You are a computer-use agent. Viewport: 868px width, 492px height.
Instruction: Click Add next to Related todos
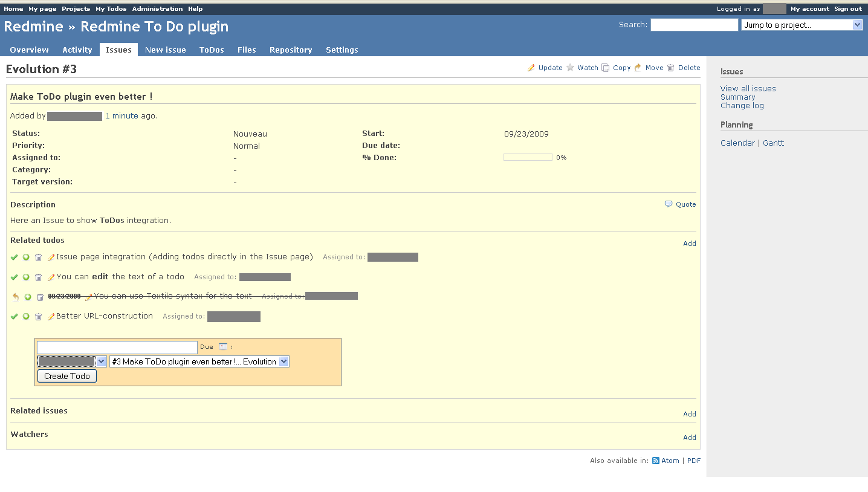click(690, 244)
